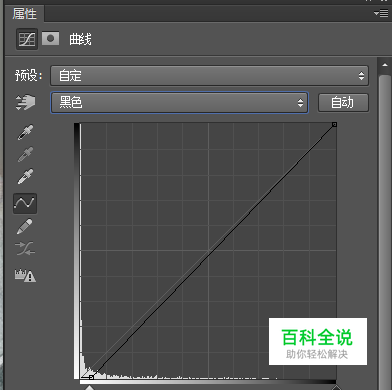This screenshot has width=392, height=390.
Task: Select the curves adjustment icon
Action: point(27,39)
